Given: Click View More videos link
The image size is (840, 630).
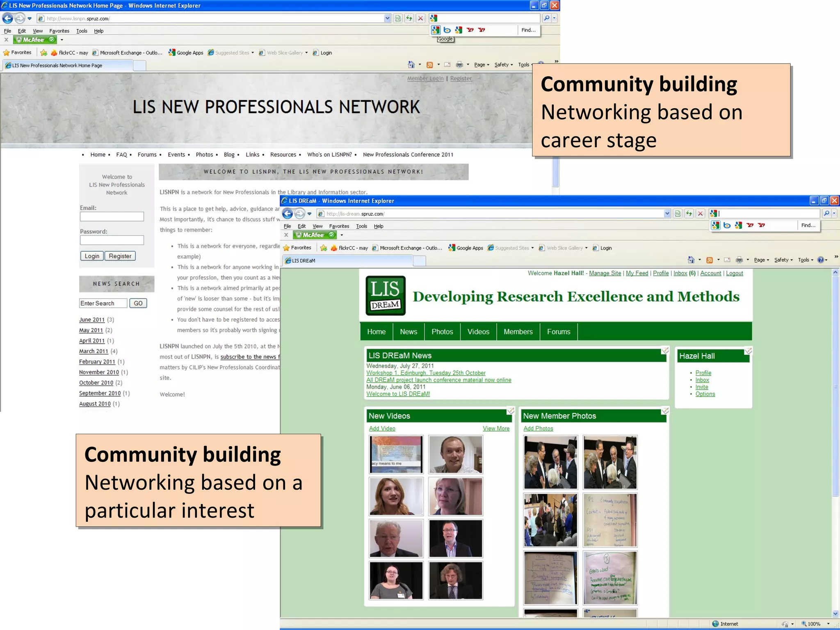Looking at the screenshot, I should pyautogui.click(x=496, y=428).
